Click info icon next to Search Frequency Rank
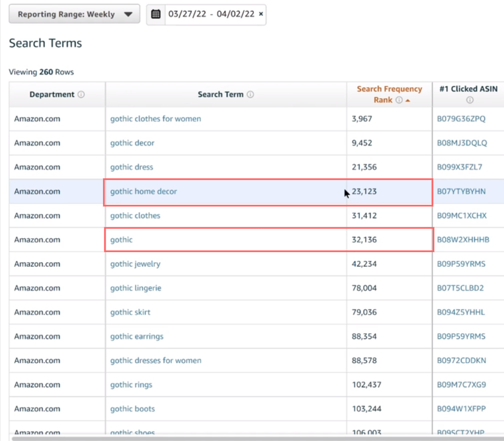Viewport: 504px width, 441px height. click(399, 100)
